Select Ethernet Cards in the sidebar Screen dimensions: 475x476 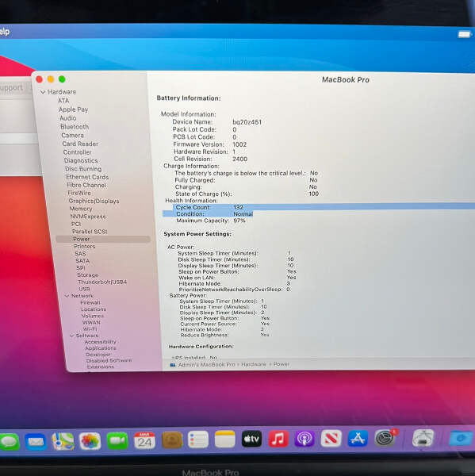(x=87, y=177)
